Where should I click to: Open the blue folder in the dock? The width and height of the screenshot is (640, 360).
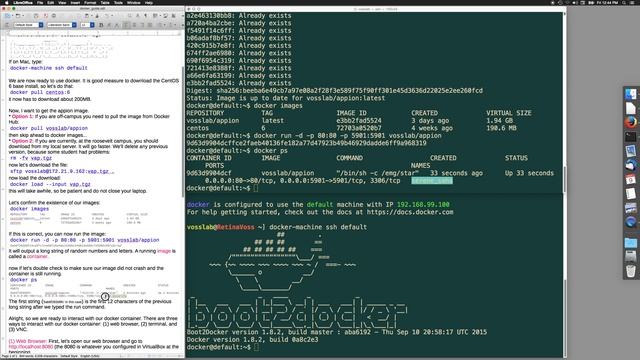pyautogui.click(x=630, y=243)
